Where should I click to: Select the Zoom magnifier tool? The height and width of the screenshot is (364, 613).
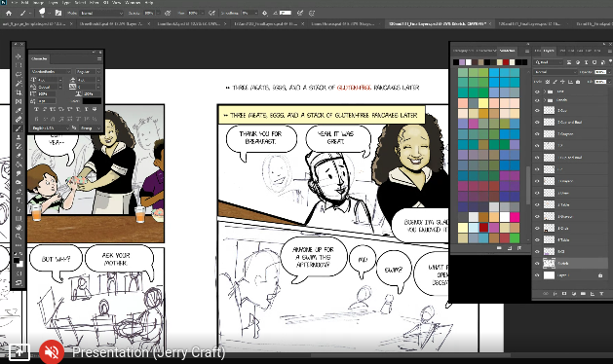point(19,237)
